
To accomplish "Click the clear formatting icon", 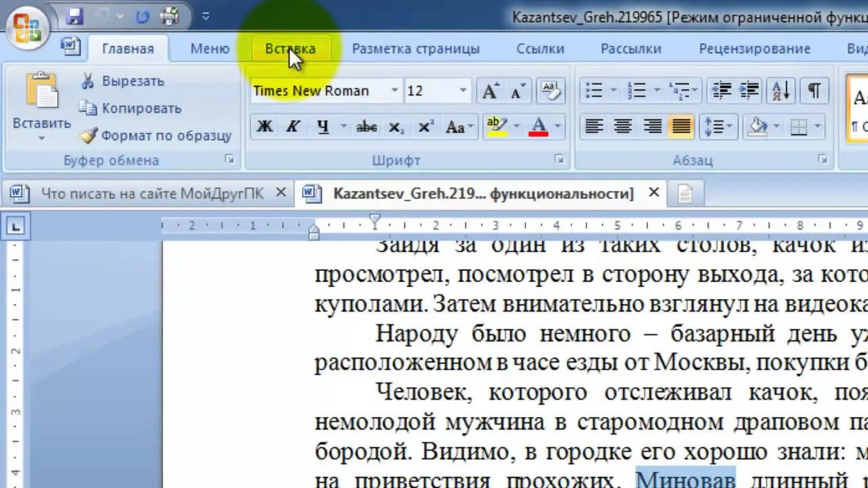I will 551,91.
